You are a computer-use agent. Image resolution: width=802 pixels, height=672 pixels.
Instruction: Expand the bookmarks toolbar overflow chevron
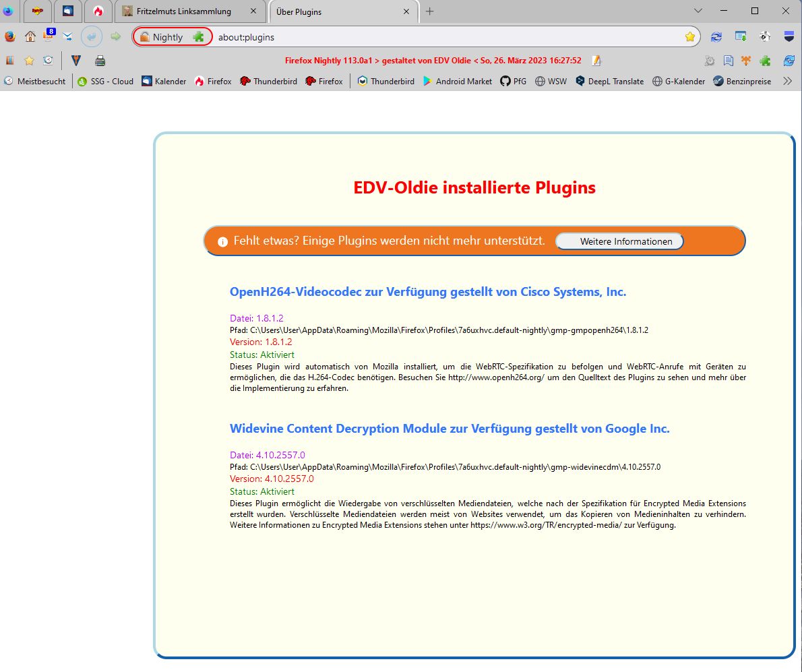click(787, 81)
